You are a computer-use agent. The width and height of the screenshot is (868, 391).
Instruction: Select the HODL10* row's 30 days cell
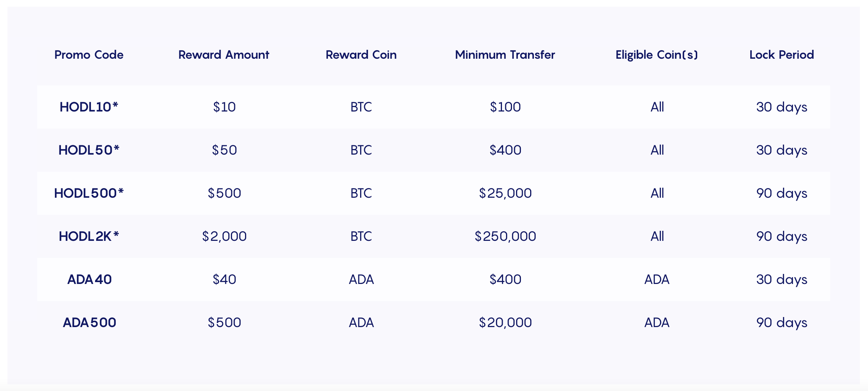(x=782, y=107)
